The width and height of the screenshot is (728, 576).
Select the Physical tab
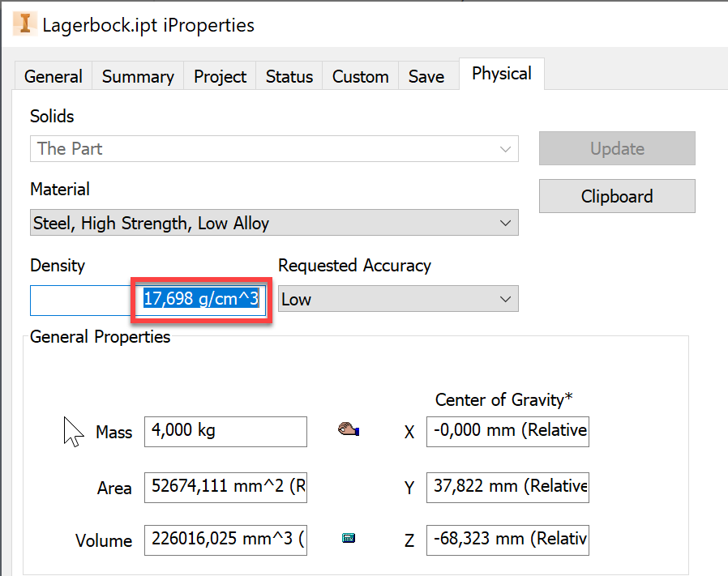point(500,73)
